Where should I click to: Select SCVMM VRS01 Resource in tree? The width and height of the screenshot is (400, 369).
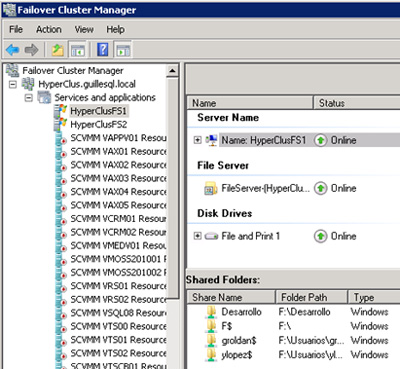[118, 286]
